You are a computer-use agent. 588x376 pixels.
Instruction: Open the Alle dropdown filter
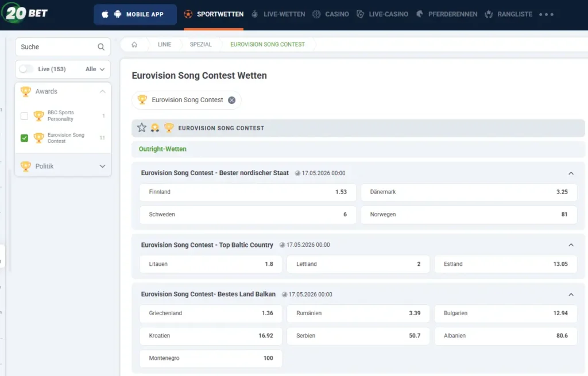coord(95,69)
